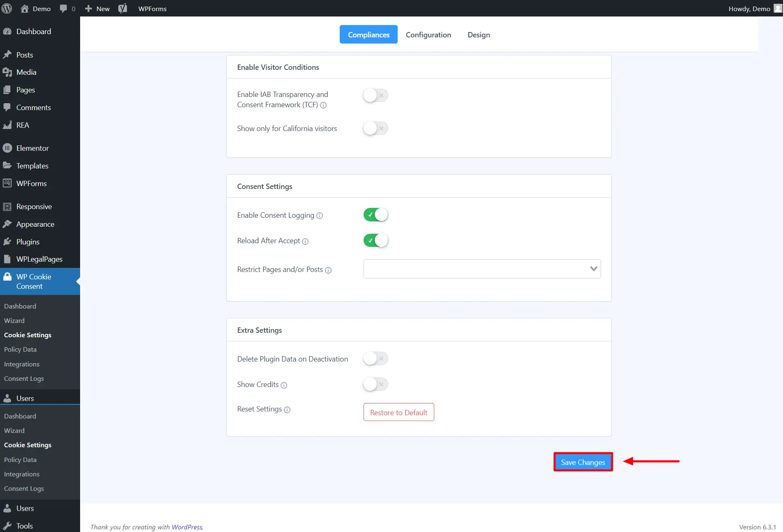
Task: Disable the Reload After Accept toggle
Action: tap(375, 240)
